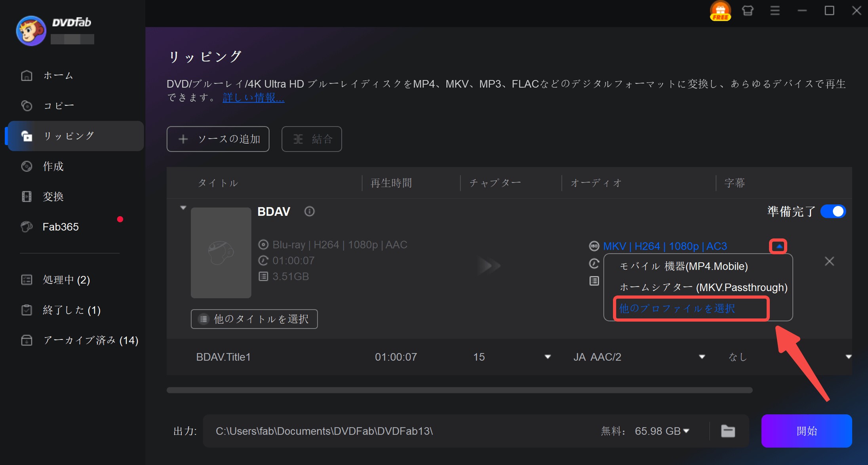Click the チャプター column header
The image size is (868, 465).
(x=495, y=183)
